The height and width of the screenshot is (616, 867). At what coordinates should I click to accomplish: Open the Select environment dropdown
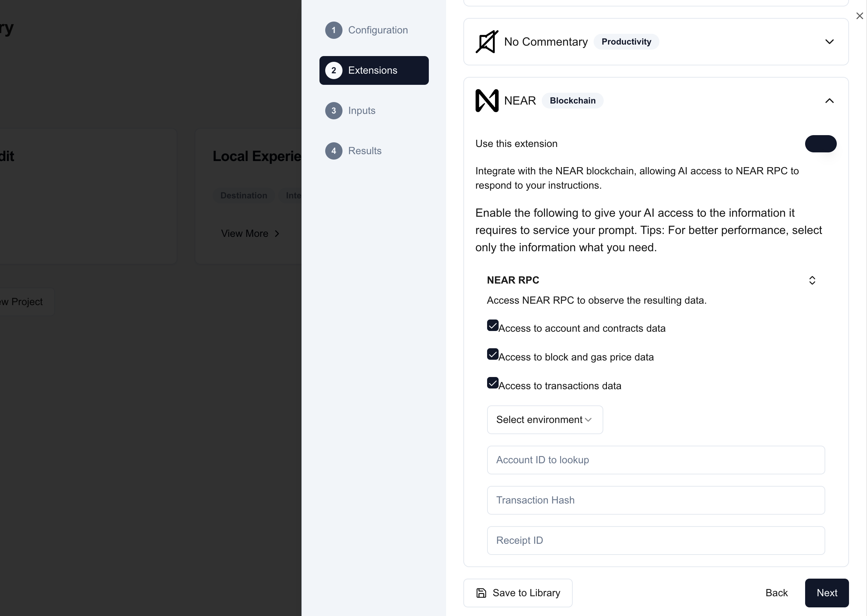pyautogui.click(x=545, y=420)
